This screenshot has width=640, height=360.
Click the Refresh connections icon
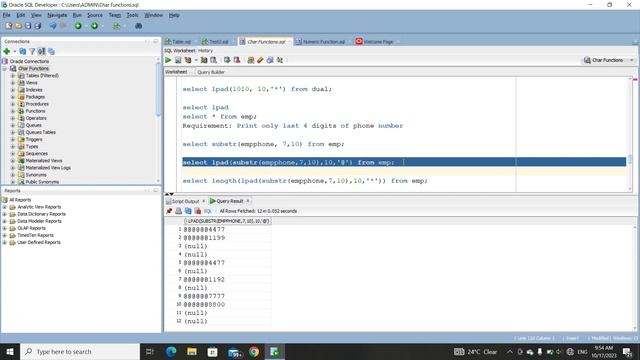(x=23, y=51)
